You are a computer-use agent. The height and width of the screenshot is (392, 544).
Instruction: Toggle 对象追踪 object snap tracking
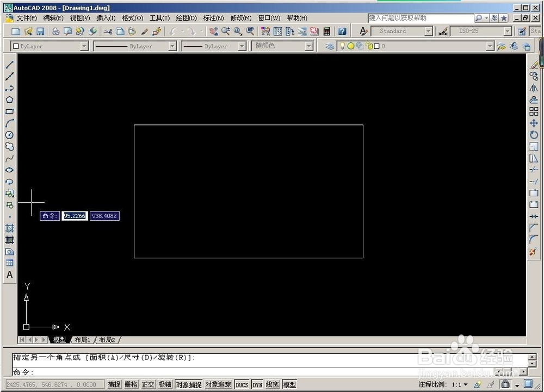click(218, 384)
